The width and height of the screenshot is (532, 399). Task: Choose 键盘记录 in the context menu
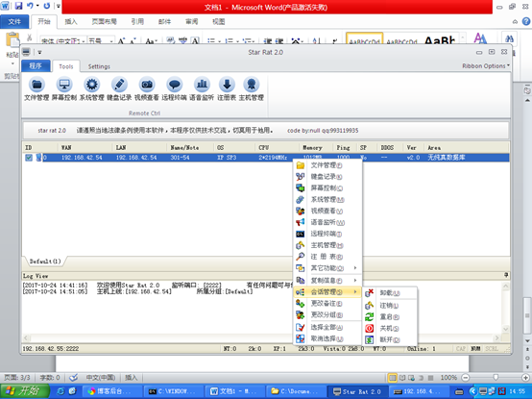[x=327, y=177]
